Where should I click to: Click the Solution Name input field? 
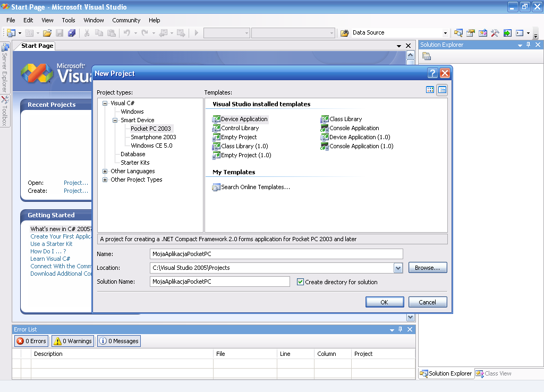tap(219, 282)
